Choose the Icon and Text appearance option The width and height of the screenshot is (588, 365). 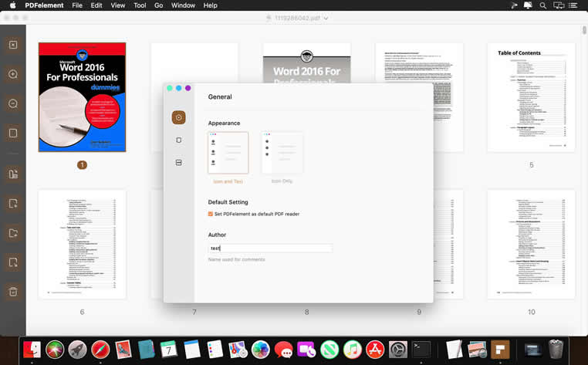click(228, 153)
